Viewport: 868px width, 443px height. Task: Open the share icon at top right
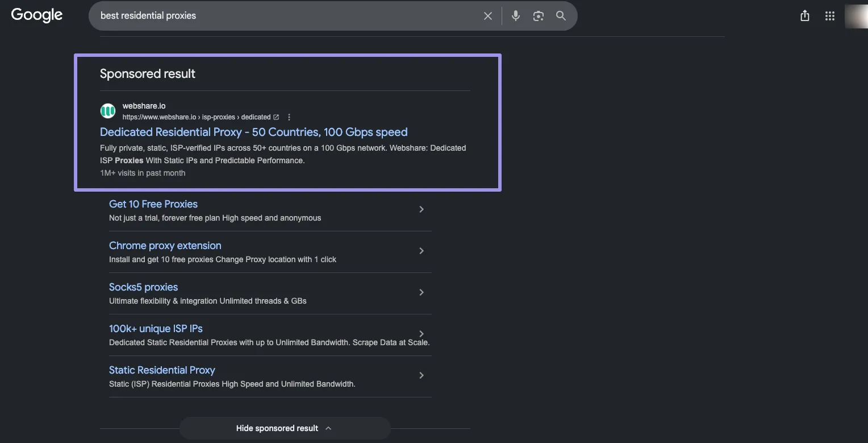point(804,16)
